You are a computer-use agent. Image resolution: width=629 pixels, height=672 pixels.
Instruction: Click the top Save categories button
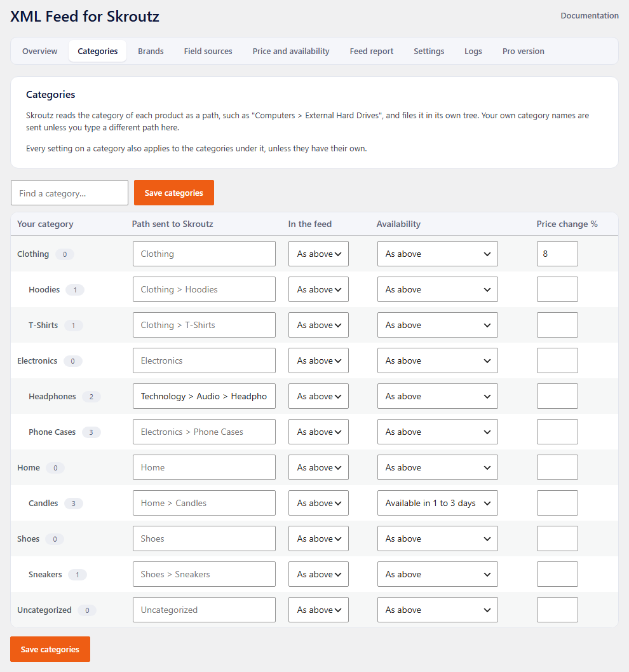[x=174, y=193]
